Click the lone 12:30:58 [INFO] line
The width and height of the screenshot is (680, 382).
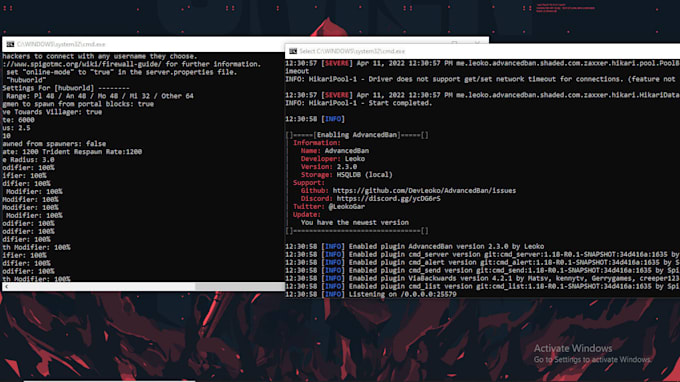click(315, 119)
